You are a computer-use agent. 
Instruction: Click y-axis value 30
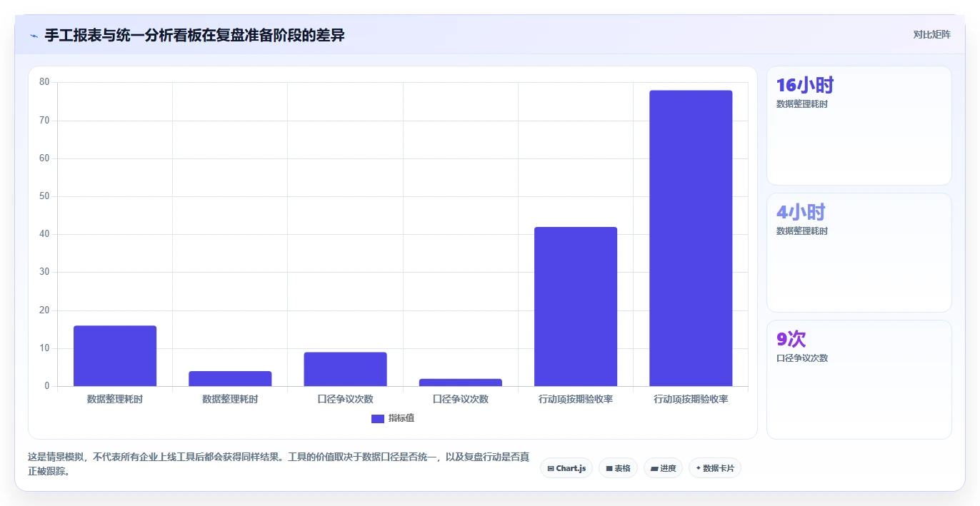(x=44, y=272)
